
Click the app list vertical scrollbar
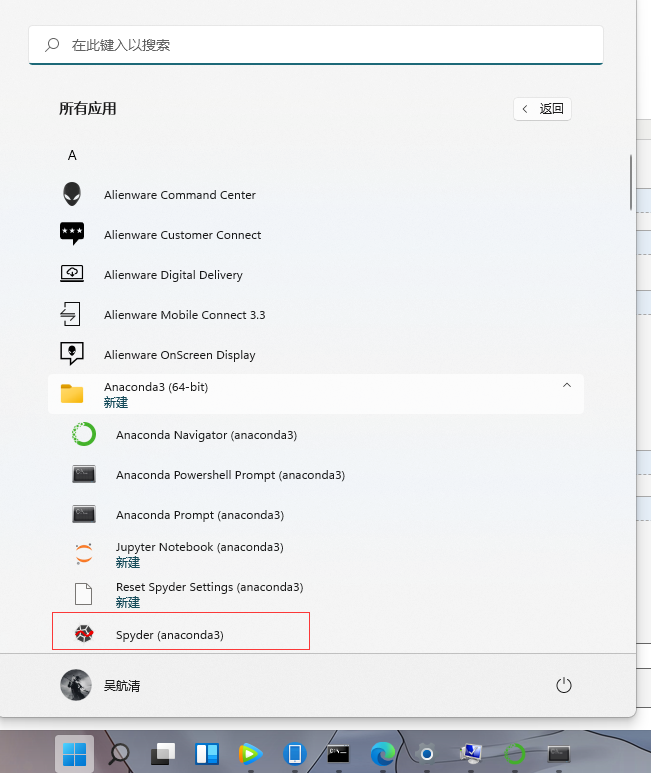coord(630,182)
